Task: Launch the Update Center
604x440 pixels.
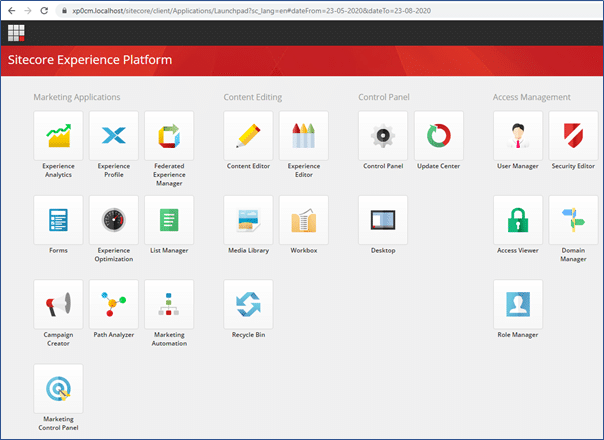Action: pos(439,136)
